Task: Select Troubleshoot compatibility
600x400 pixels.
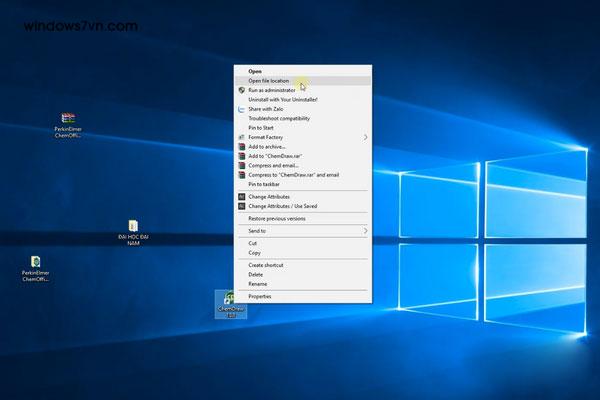Action: pyautogui.click(x=279, y=118)
